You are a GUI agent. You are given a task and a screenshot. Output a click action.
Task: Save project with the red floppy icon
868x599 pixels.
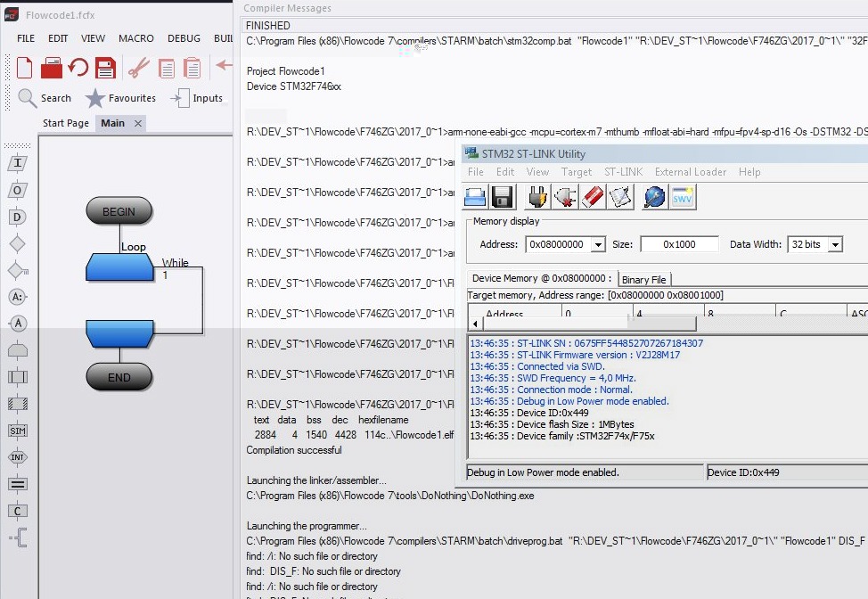click(x=105, y=68)
